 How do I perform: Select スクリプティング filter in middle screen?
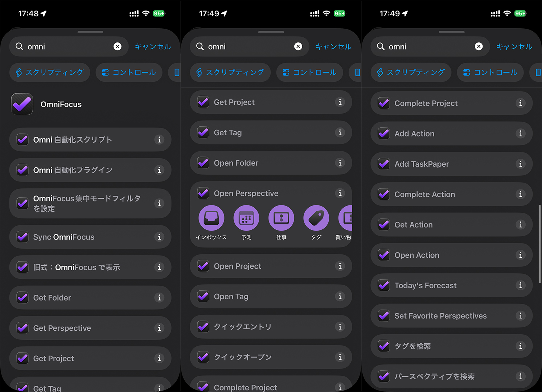click(230, 72)
